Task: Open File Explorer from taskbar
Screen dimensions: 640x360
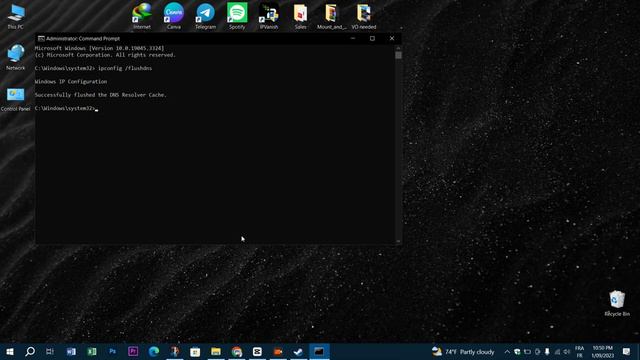Action: [x=216, y=351]
